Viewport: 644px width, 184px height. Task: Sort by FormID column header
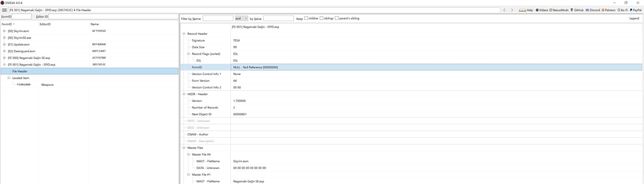pyautogui.click(x=19, y=24)
